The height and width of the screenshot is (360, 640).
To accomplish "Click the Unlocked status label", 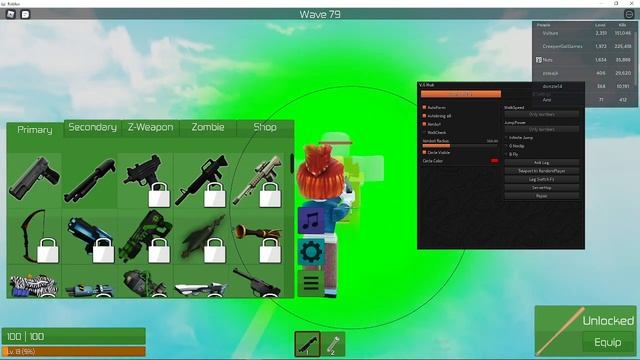I will pos(608,321).
